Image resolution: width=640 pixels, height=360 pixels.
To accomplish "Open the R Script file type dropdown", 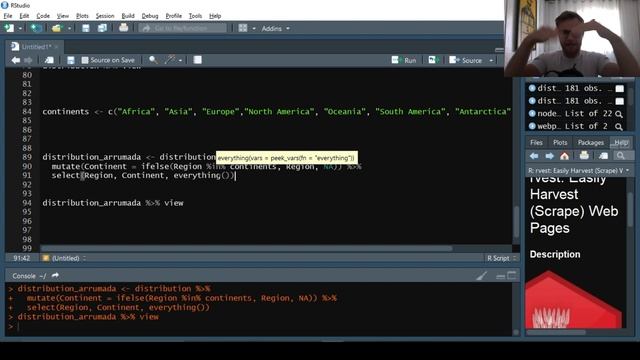I will (x=502, y=258).
